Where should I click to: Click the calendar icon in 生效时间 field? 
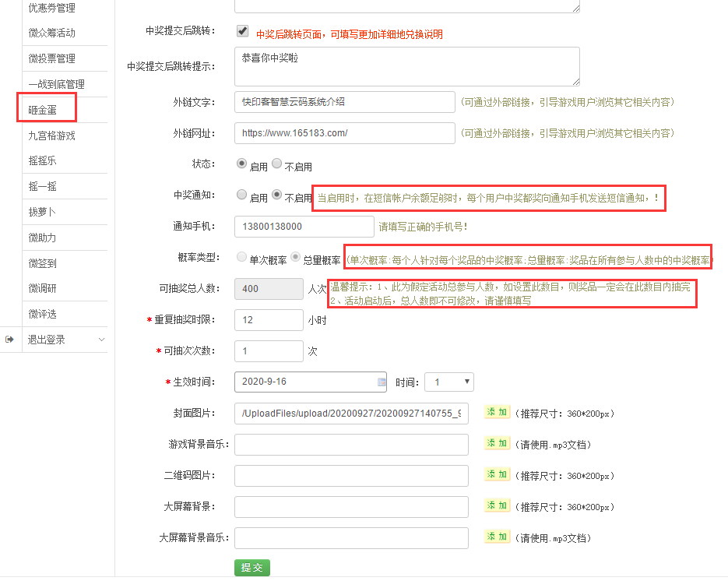tap(382, 382)
